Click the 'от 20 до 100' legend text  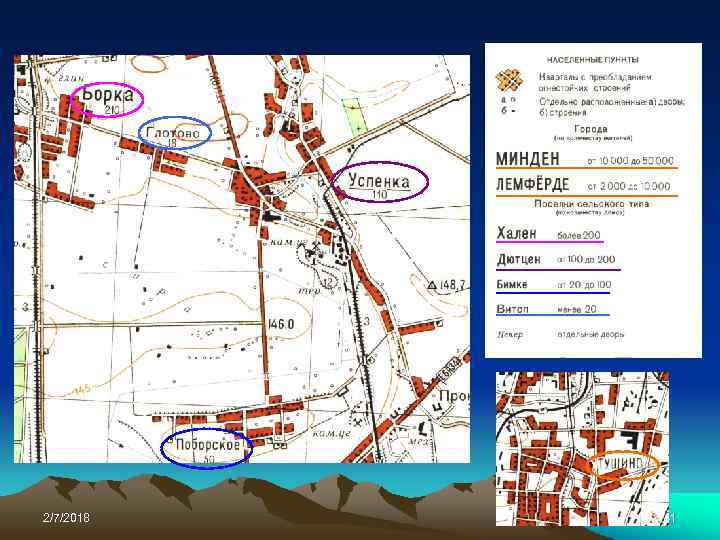(x=584, y=285)
